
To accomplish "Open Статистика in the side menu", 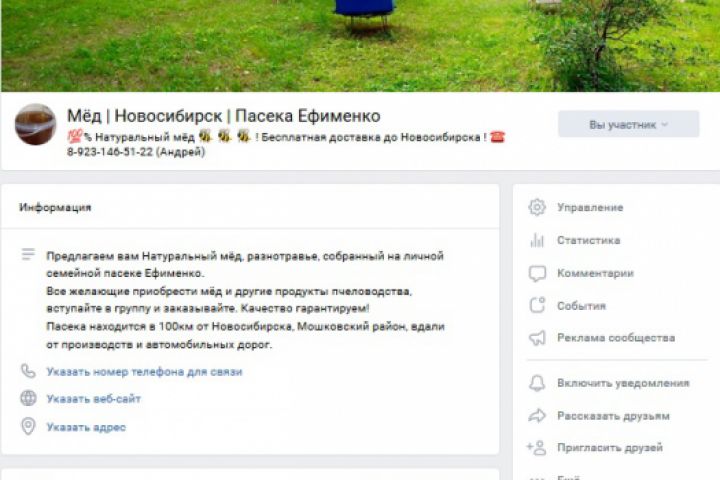I will [x=589, y=240].
